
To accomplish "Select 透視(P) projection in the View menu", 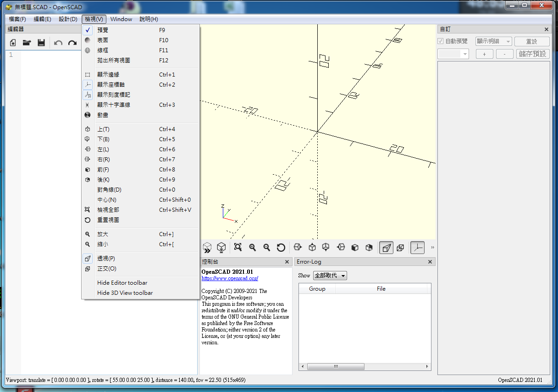I will coord(140,258).
